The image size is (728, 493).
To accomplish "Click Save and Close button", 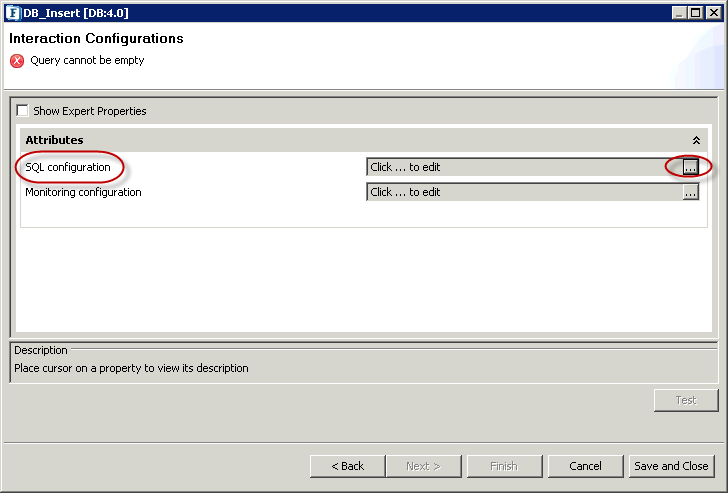I will coord(671,466).
